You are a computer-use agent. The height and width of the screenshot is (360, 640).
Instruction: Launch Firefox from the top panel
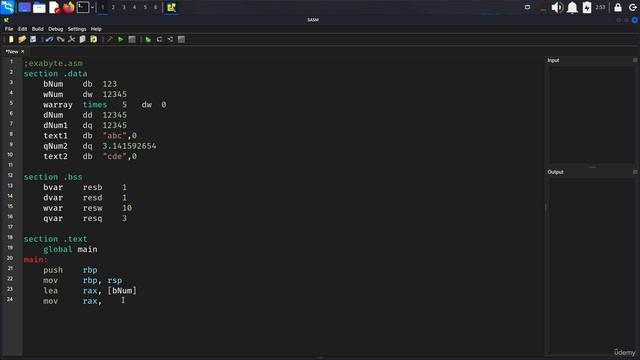pos(69,7)
